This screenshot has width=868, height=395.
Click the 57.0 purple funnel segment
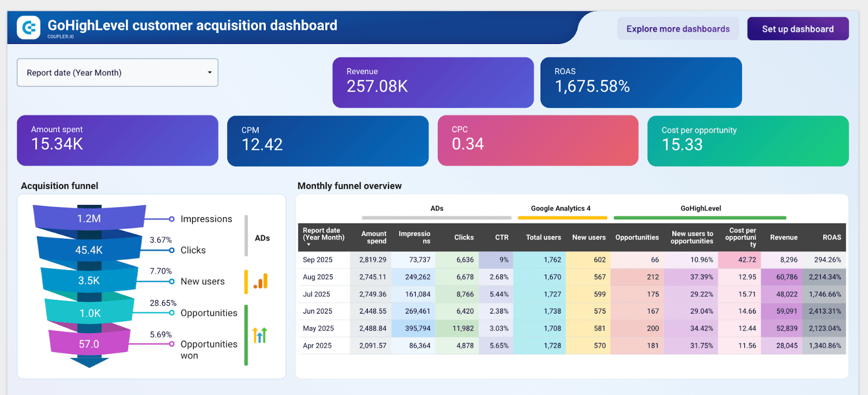point(89,344)
